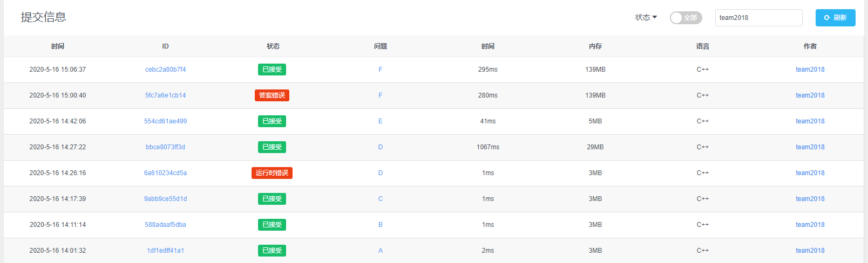The image size is (868, 263).
Task: Click the 刷新 refresh button
Action: [835, 18]
